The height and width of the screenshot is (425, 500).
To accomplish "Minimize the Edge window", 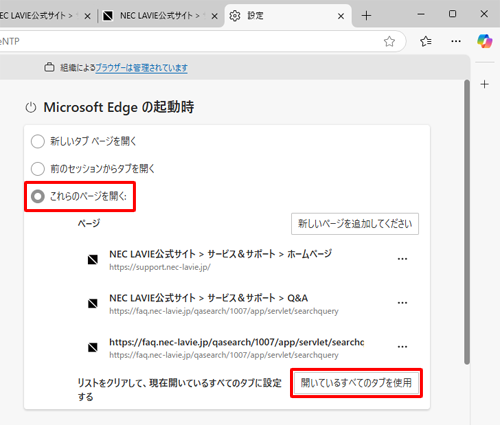I will click(421, 14).
